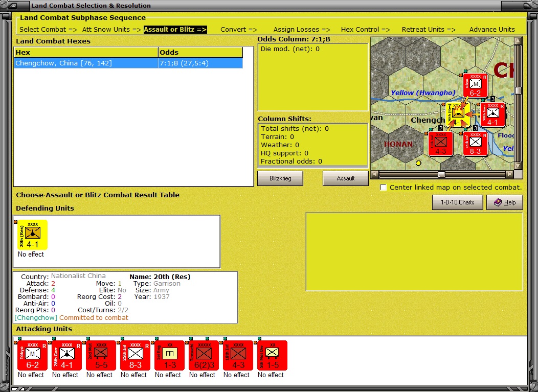The width and height of the screenshot is (538, 392).
Task: Click the HQ support: 0 line
Action: point(284,153)
